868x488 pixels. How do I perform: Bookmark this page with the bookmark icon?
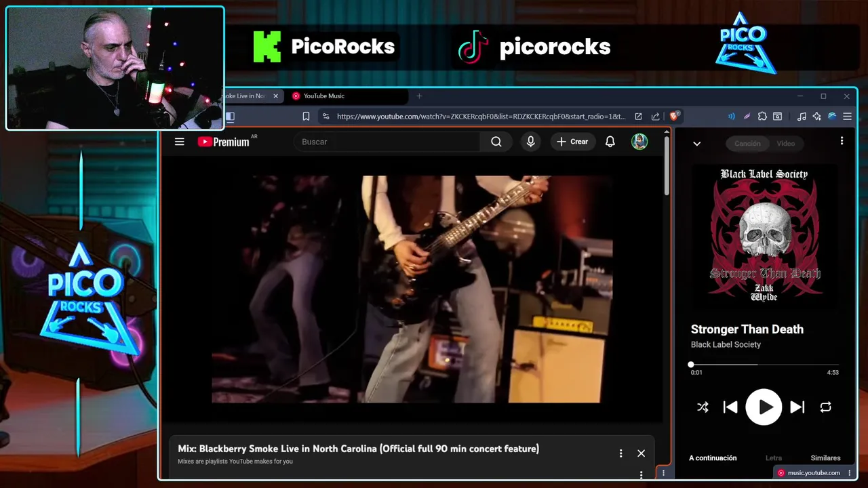click(306, 117)
